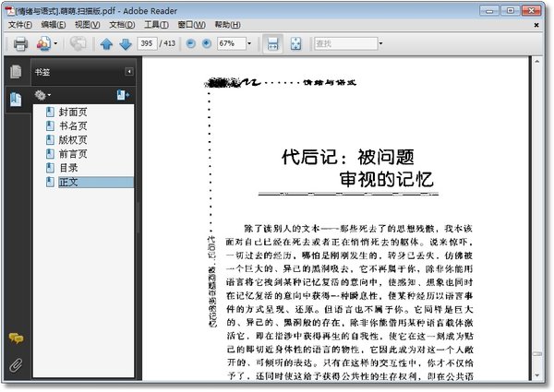This screenshot has width=554, height=392.
Task: Maximize the Adobe Reader window
Action: coord(511,10)
